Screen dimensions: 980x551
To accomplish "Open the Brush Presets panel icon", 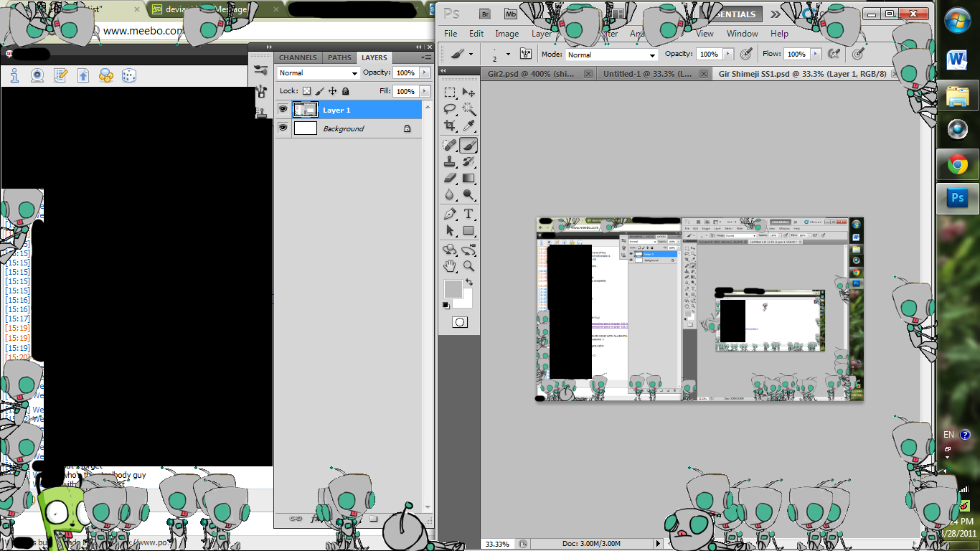I will 261,70.
